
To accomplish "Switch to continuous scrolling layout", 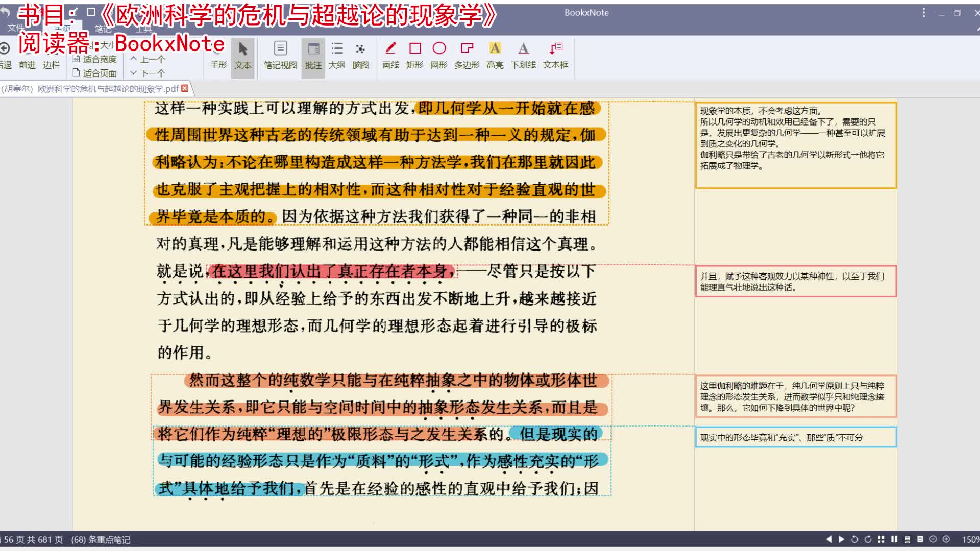I will [908, 539].
